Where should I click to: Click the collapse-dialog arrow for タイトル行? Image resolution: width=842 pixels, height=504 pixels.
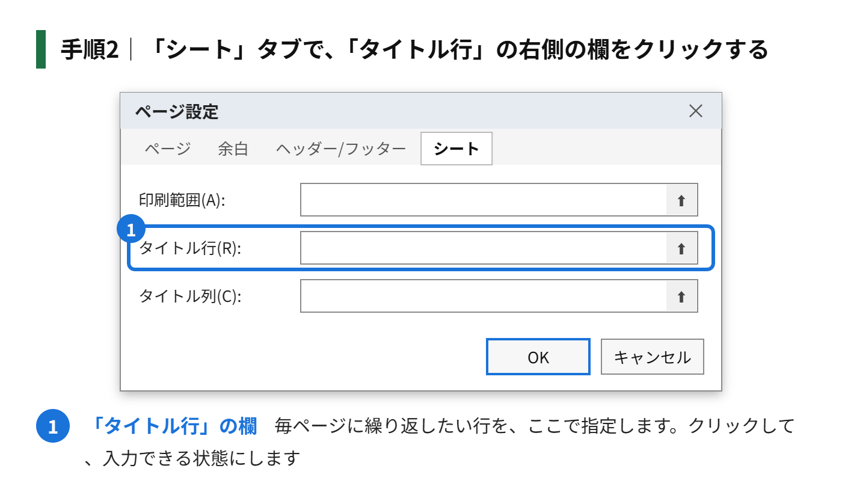coord(681,248)
